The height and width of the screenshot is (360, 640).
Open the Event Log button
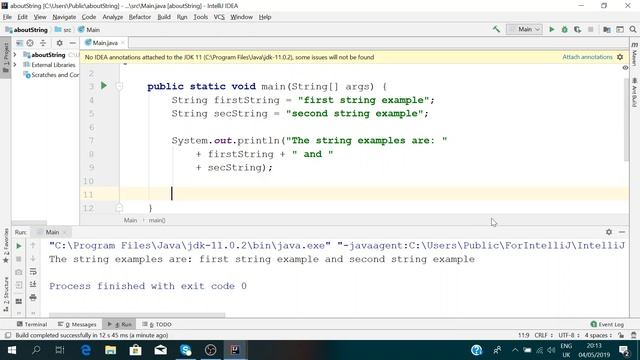click(607, 324)
